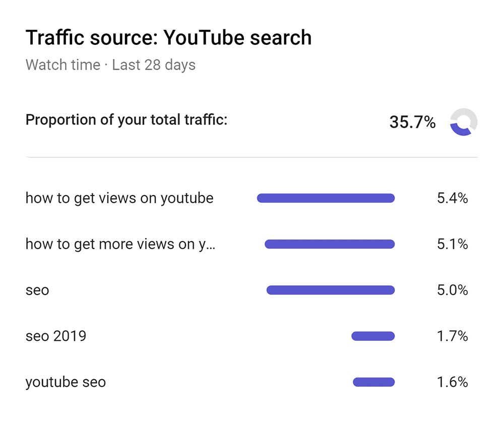Click the 1.6% percentage value
The image size is (504, 422).
point(452,382)
